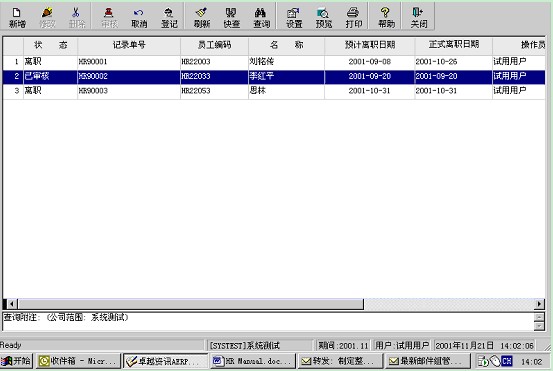Click the 刷新 (Refresh) toolbar icon

click(202, 17)
